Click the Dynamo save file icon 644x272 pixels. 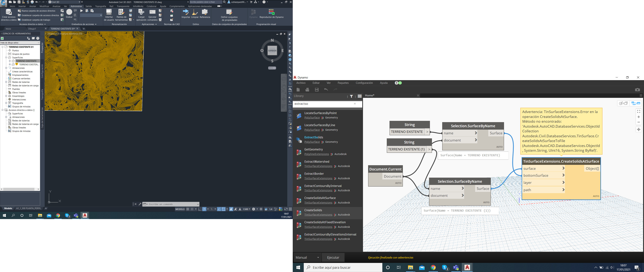point(317,90)
